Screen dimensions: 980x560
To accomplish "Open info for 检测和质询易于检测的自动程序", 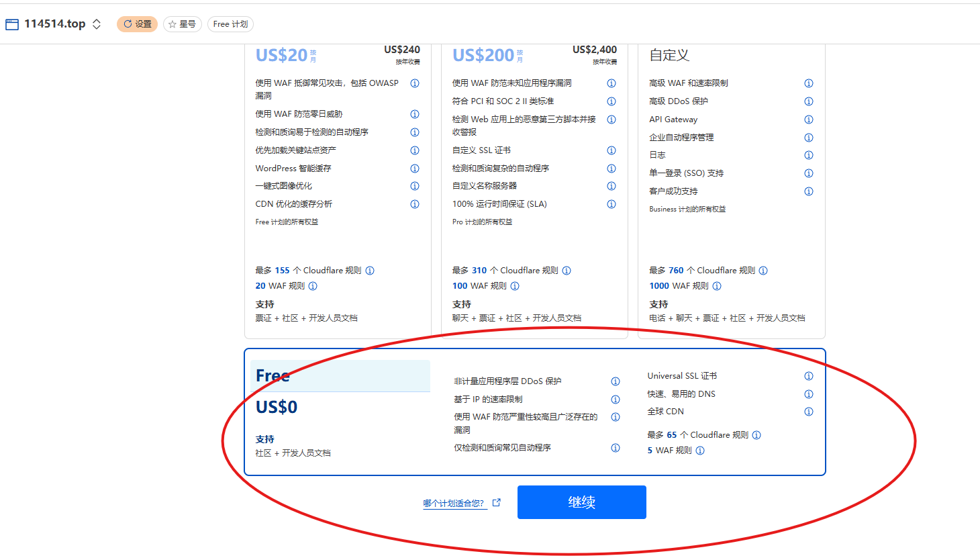I will (415, 132).
